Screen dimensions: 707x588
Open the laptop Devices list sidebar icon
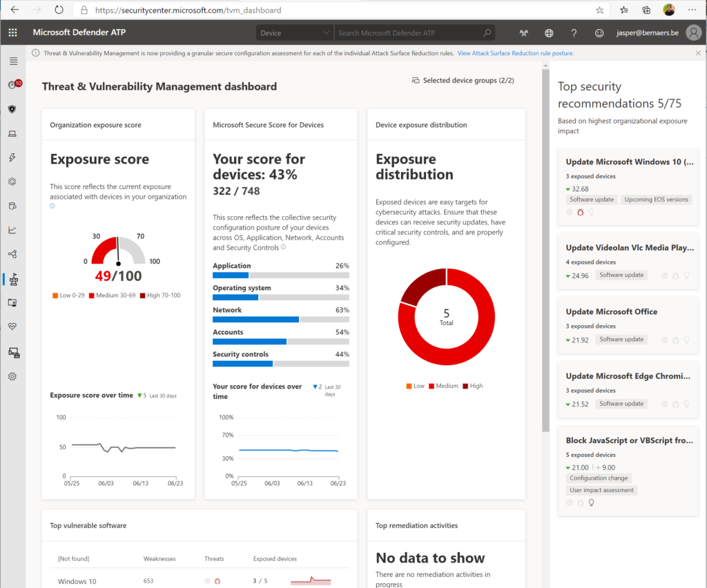pyautogui.click(x=12, y=133)
